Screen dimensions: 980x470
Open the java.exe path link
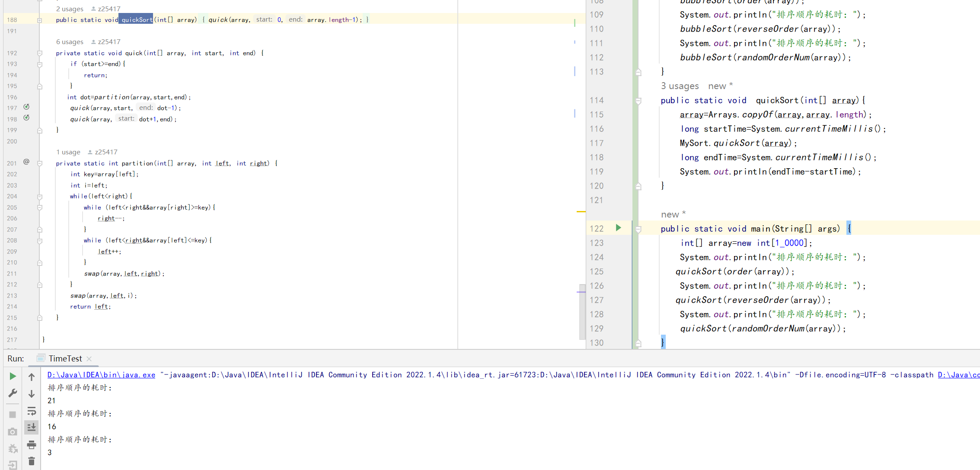pos(101,375)
